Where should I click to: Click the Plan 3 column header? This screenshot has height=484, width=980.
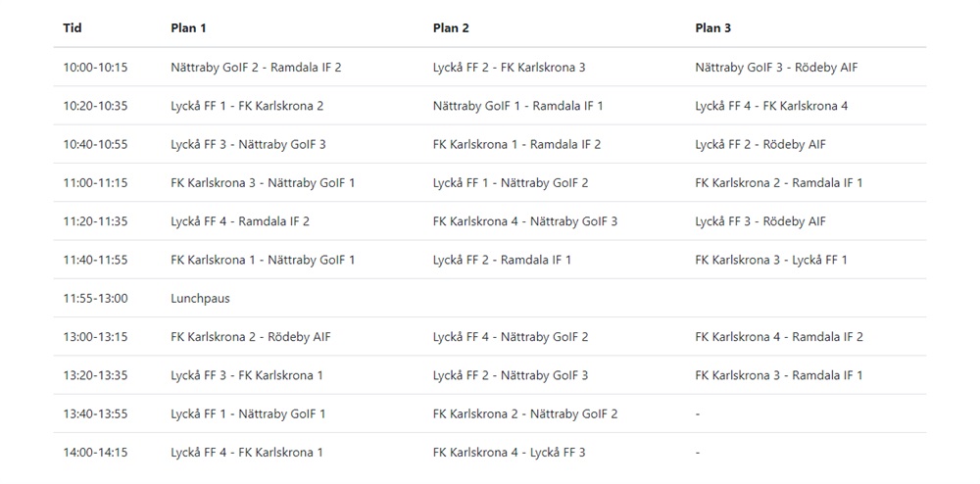click(713, 28)
